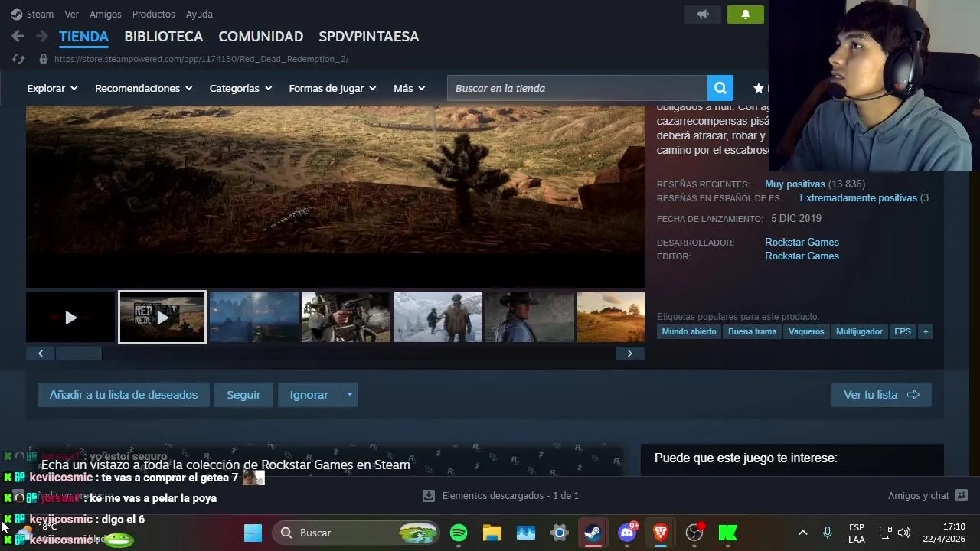Click the Buena trama tag
Image resolution: width=980 pixels, height=551 pixels.
[x=752, y=331]
